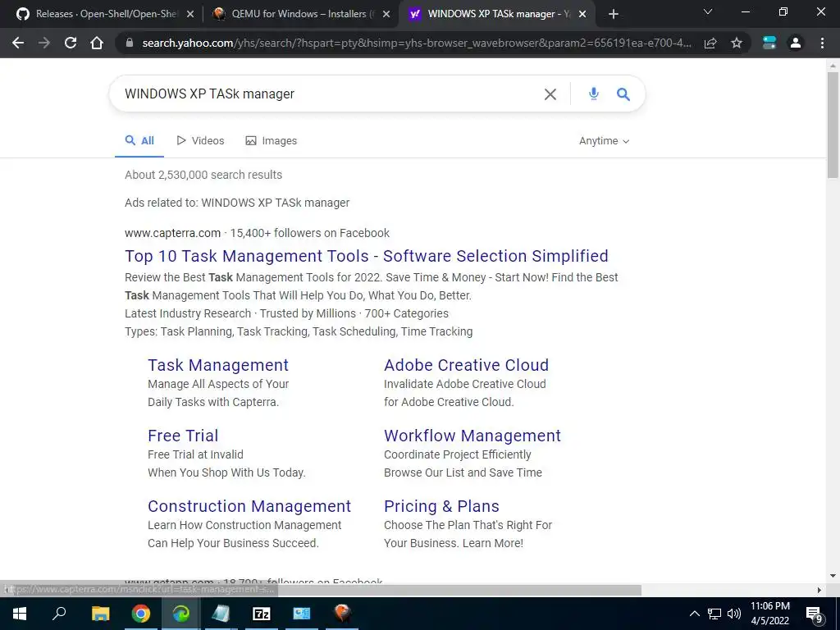
Task: Click the share page icon in address bar
Action: pos(710,43)
